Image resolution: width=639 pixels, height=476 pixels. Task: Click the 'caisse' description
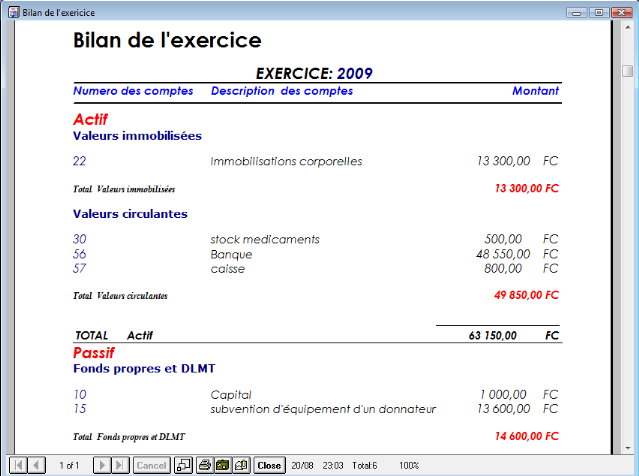click(x=228, y=269)
